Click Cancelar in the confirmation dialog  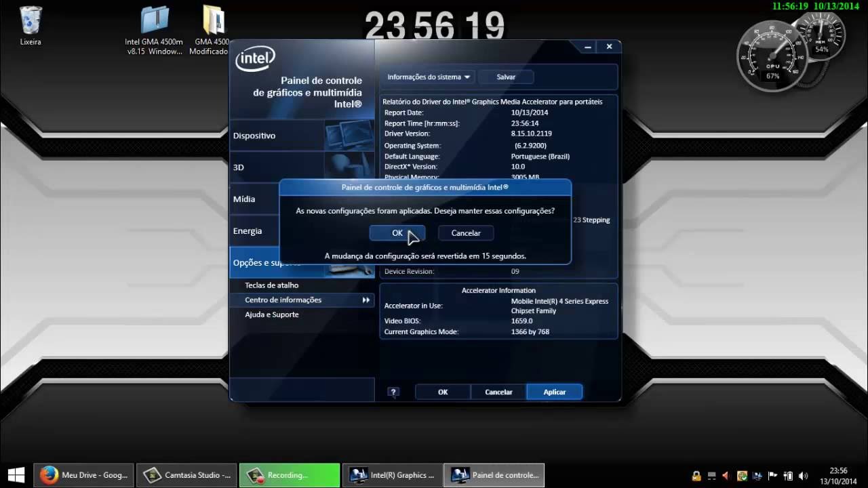(x=466, y=233)
